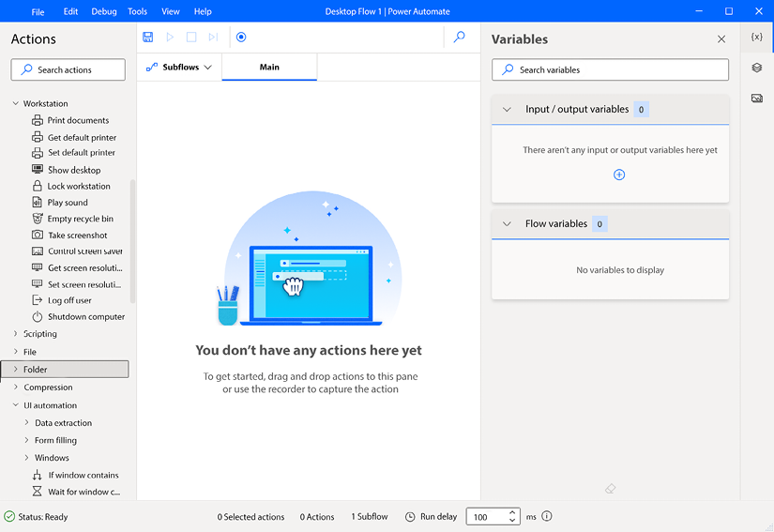
Task: Select the Get screen resolution action
Action: (77, 267)
